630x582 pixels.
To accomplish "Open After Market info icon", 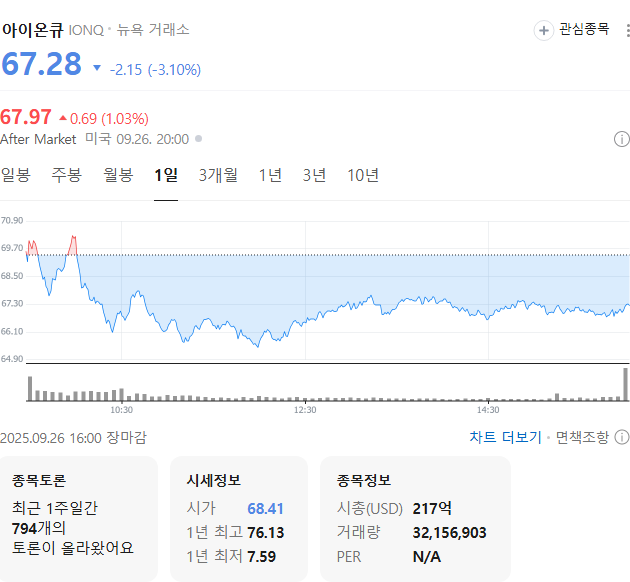I will [x=622, y=139].
